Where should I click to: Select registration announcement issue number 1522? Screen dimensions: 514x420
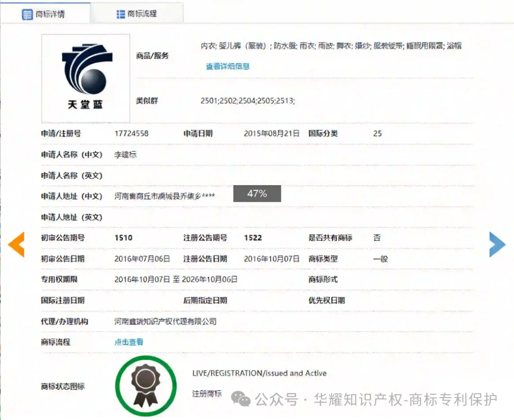point(253,238)
